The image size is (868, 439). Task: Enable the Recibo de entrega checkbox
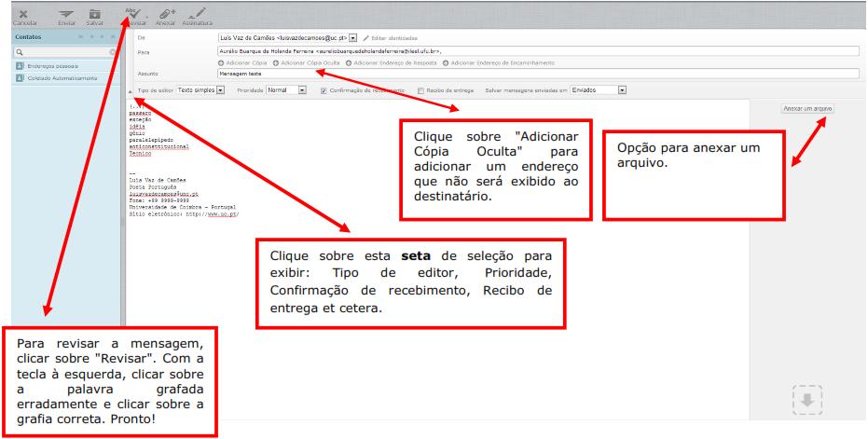tap(421, 90)
